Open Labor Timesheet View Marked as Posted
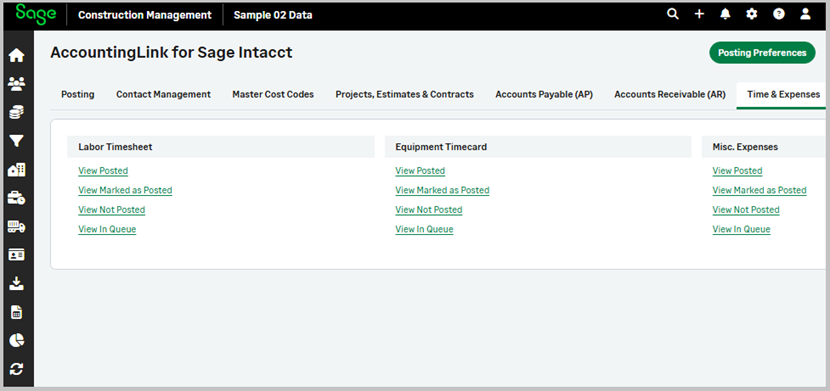This screenshot has height=391, width=830. 125,190
